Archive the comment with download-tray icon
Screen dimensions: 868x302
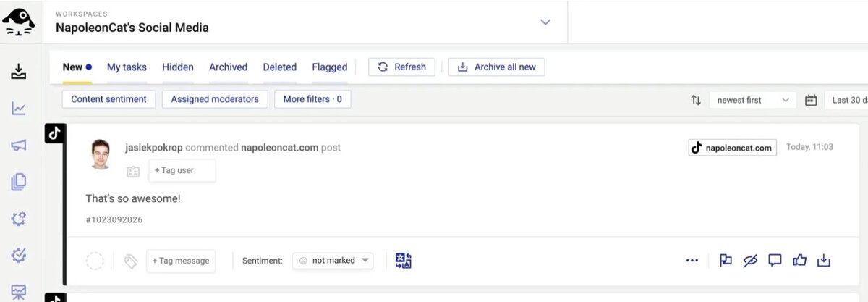824,261
